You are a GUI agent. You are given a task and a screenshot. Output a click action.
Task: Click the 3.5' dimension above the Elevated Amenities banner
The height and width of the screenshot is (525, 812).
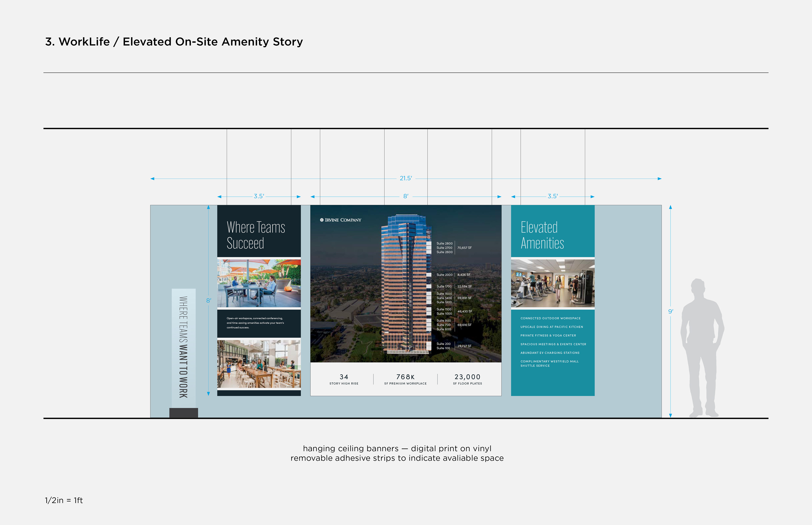553,196
